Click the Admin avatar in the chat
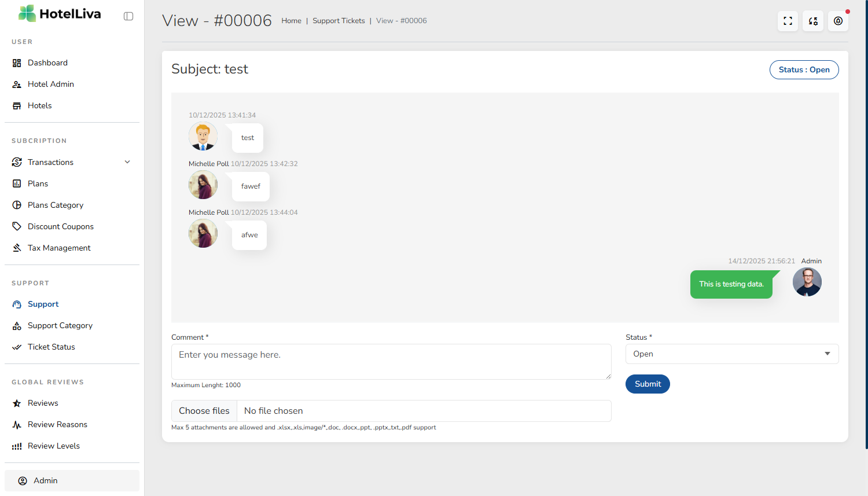 pos(807,282)
